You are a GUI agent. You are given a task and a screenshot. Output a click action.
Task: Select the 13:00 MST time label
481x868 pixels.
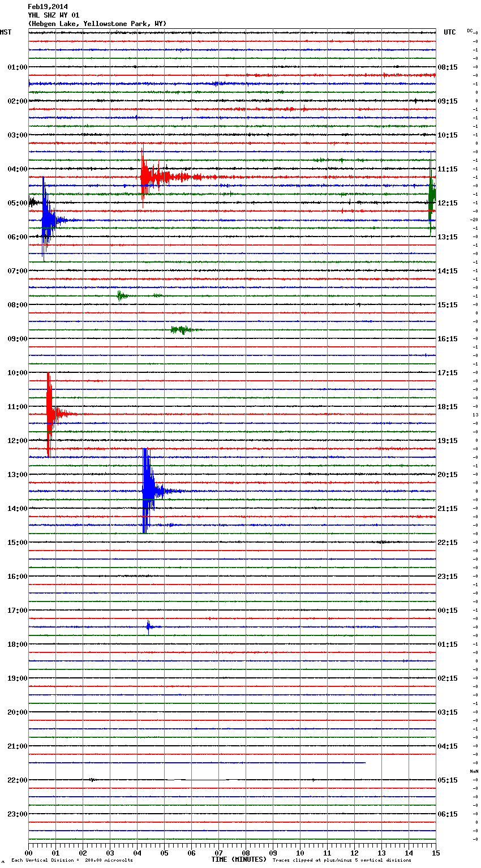click(x=17, y=474)
